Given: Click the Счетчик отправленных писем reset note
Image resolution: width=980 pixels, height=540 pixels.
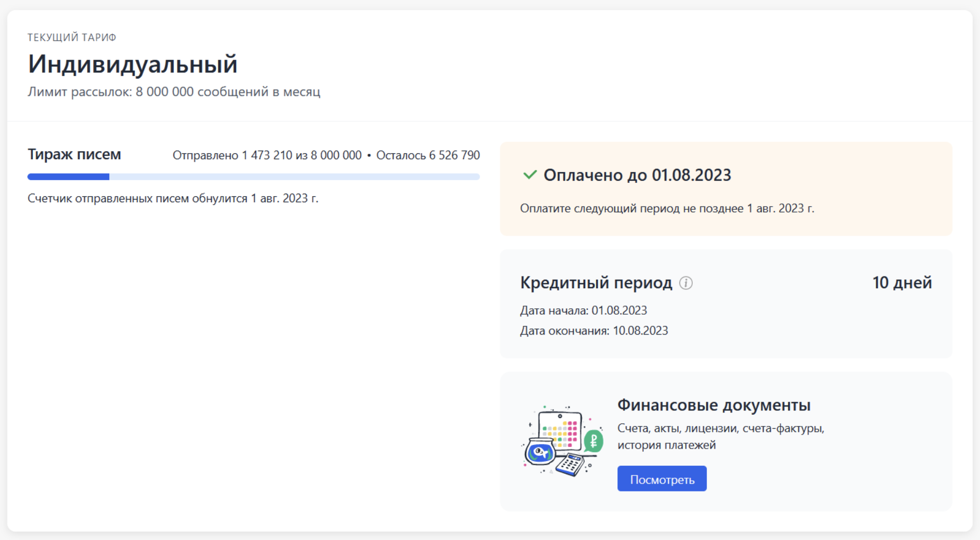Looking at the screenshot, I should 173,198.
